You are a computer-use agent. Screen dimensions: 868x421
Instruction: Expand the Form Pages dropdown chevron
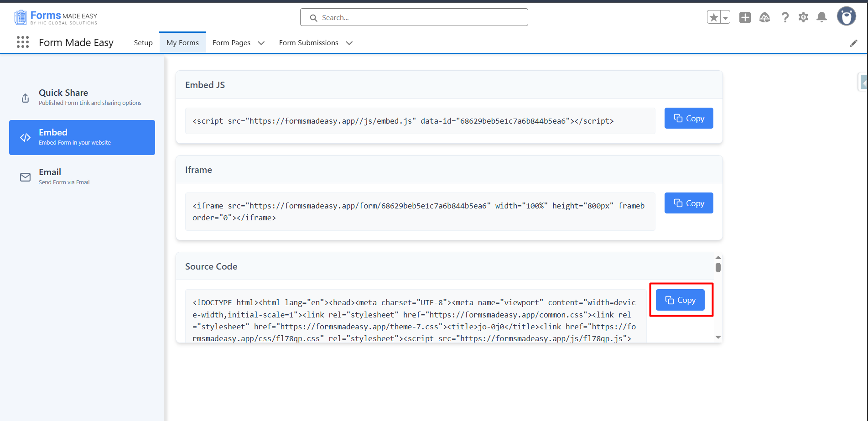pos(261,43)
